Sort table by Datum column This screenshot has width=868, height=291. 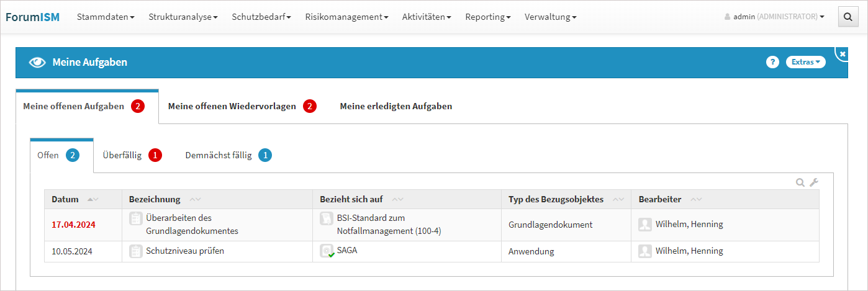pyautogui.click(x=65, y=199)
